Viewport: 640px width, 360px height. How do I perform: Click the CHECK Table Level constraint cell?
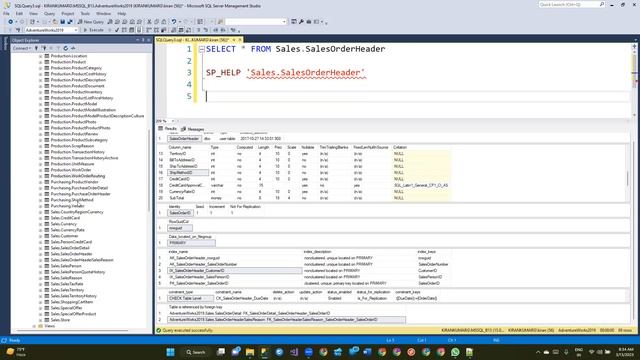pos(191,298)
